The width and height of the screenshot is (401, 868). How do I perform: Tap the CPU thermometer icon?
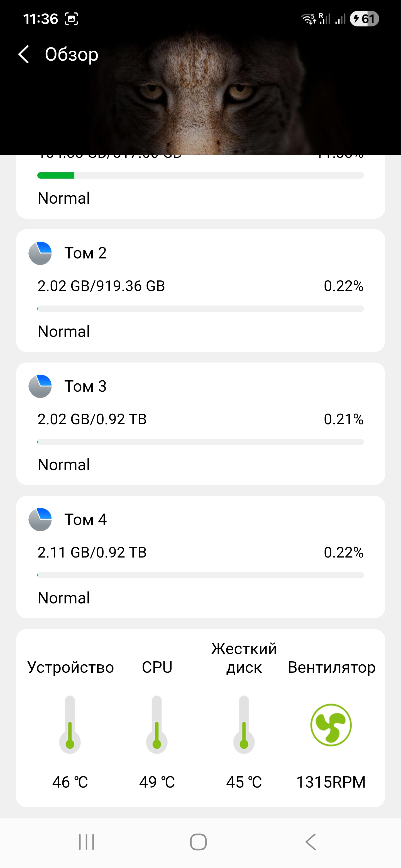[157, 724]
